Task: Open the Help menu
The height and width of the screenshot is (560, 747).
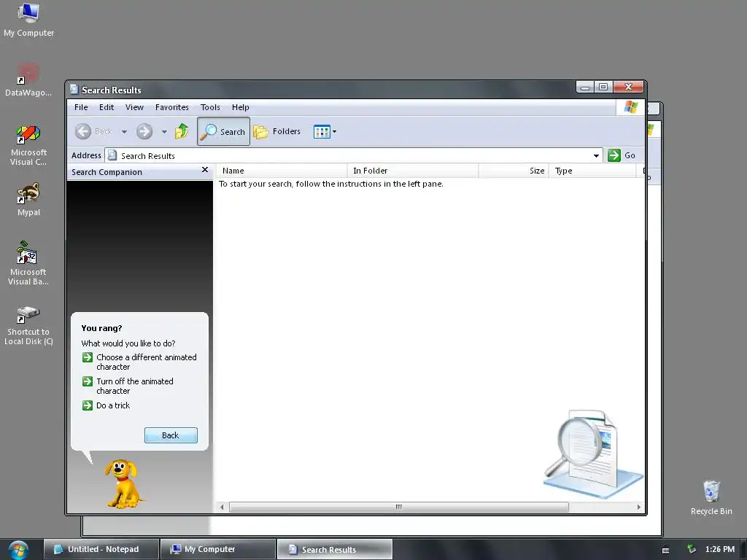Action: point(241,107)
